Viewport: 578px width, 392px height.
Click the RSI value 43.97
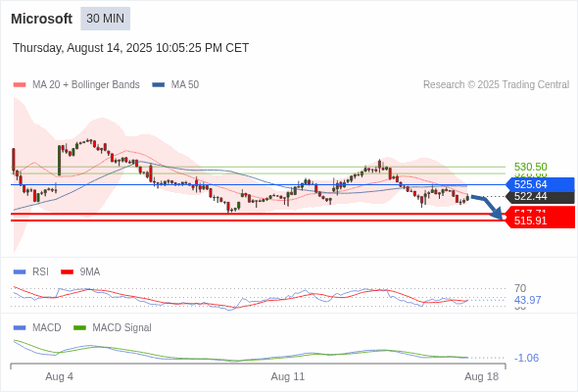pos(527,300)
